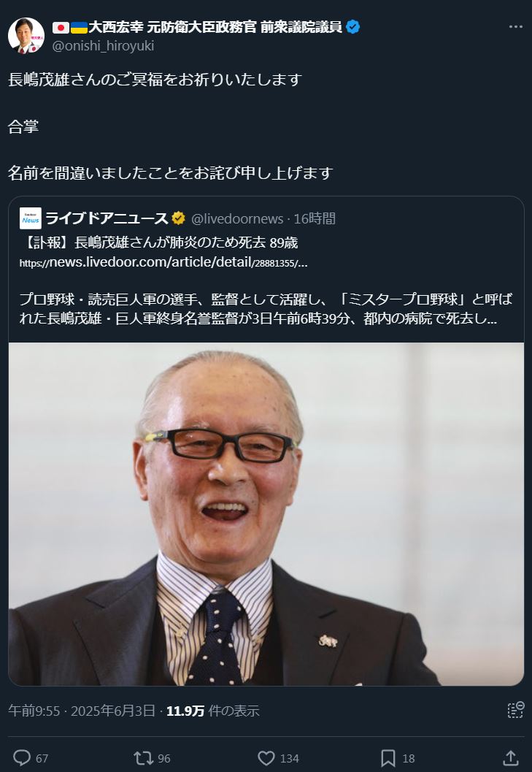Open the news.livedoor.com article link
The image size is (532, 772).
tap(163, 262)
